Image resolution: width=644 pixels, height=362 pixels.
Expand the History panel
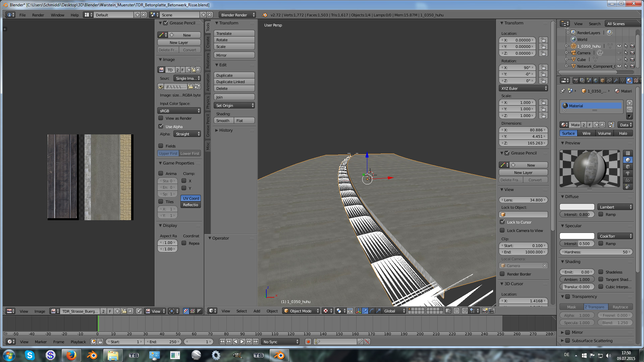click(226, 130)
